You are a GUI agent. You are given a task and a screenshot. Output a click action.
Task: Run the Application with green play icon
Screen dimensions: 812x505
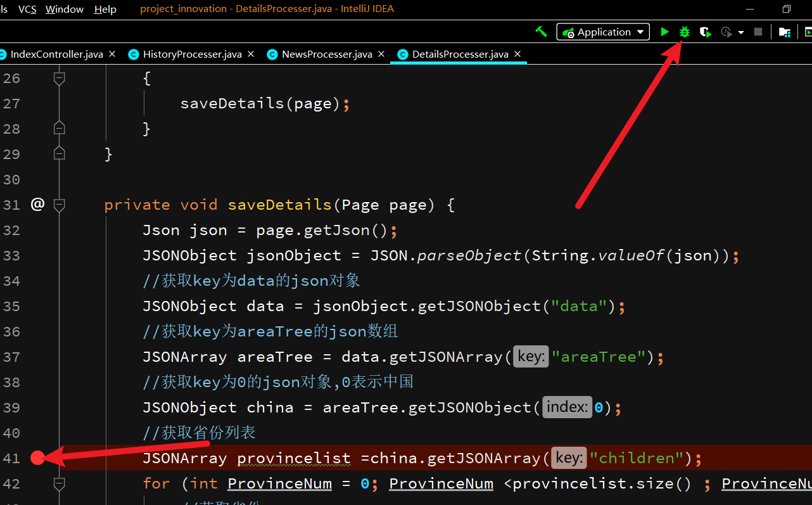[x=664, y=32]
